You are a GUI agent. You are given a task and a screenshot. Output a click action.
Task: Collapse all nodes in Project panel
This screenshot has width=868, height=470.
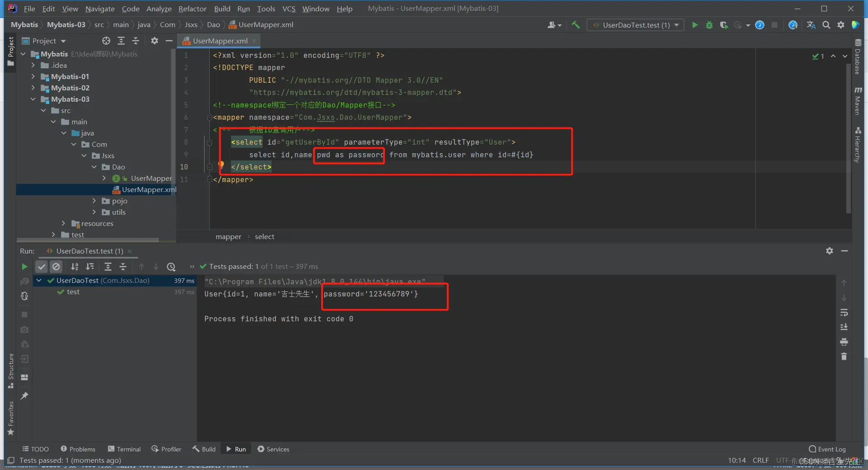click(136, 41)
